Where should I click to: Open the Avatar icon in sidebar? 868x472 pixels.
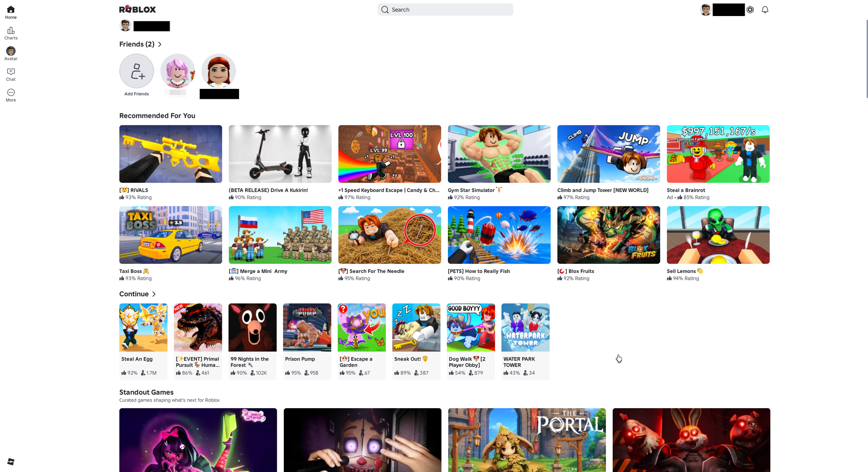coord(11,51)
